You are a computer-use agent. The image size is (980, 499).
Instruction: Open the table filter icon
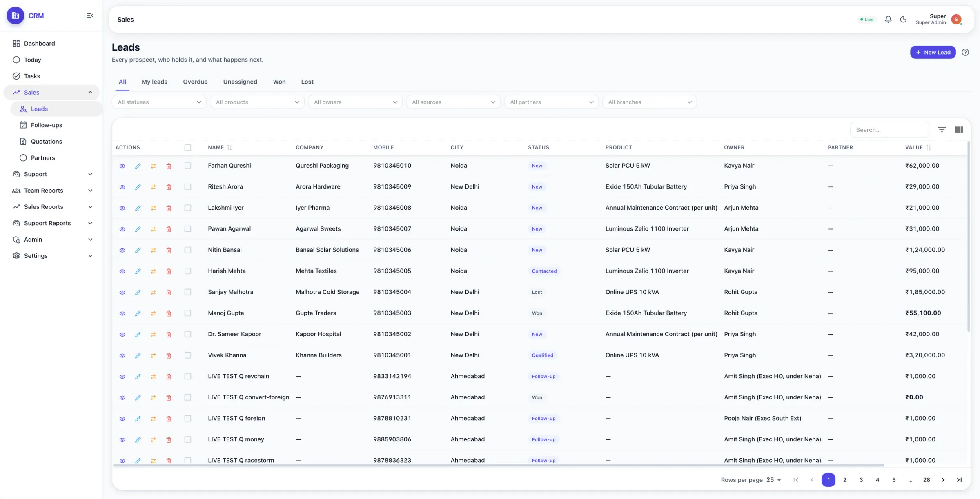click(942, 130)
